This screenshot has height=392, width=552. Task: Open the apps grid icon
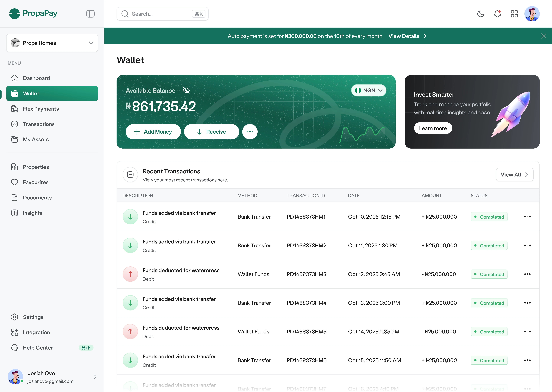coord(514,14)
